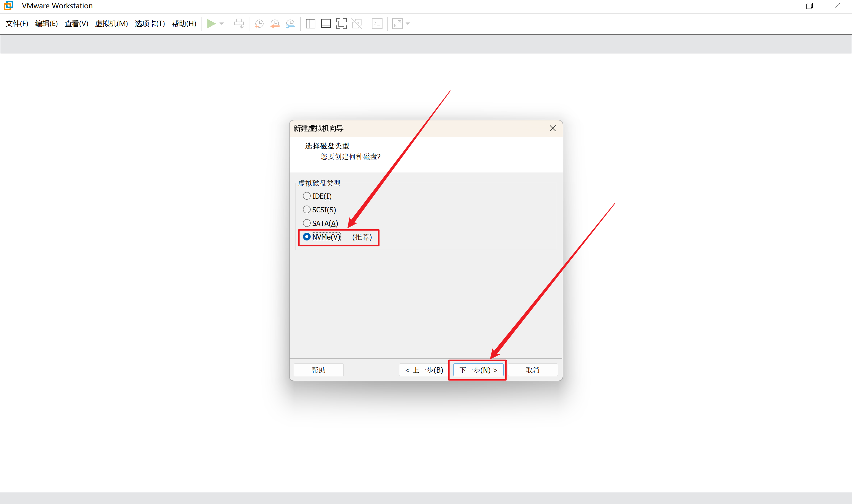The width and height of the screenshot is (852, 504).
Task: Open the snapshot manager wrench icon
Action: (x=290, y=23)
